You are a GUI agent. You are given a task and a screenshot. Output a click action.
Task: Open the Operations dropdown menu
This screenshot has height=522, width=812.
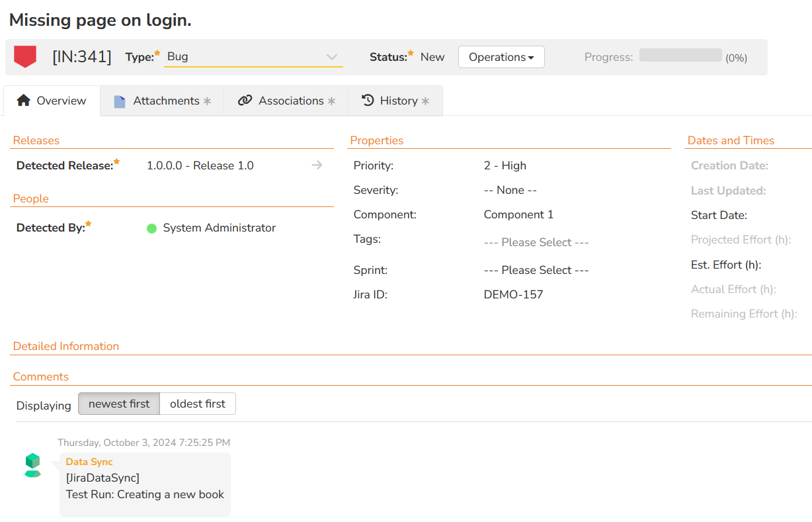(x=501, y=57)
